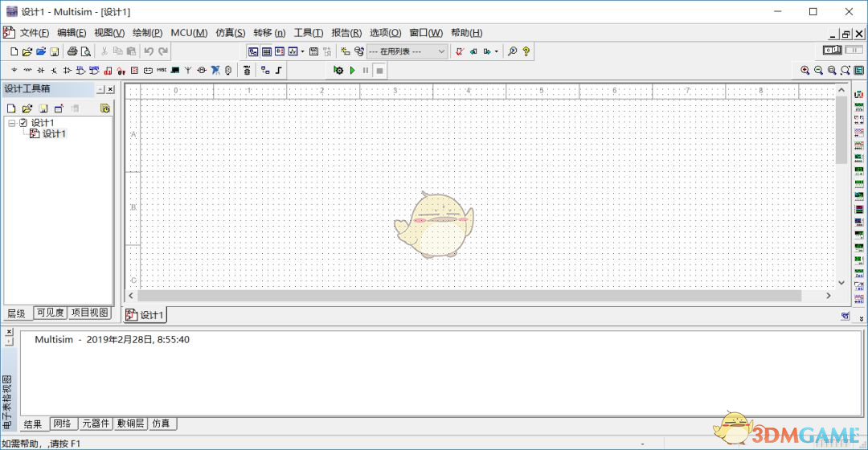Select the 网络 spreadsheet tab
Image resolution: width=868 pixels, height=450 pixels.
pos(63,423)
